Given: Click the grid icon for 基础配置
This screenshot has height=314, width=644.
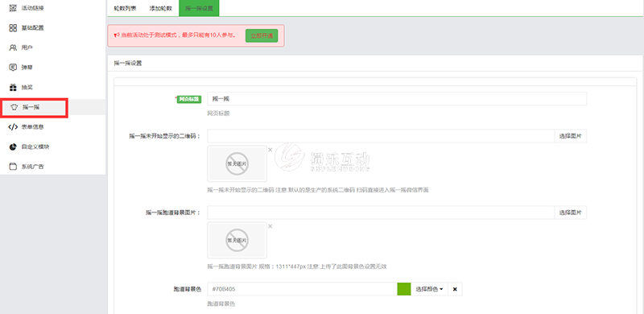Looking at the screenshot, I should [13, 27].
